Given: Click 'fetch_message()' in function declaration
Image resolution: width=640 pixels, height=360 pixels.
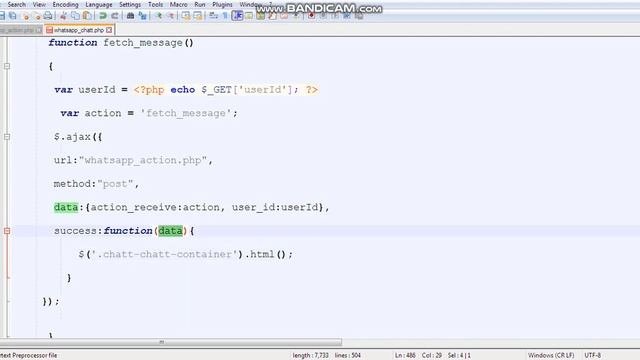Looking at the screenshot, I should click(x=149, y=43).
